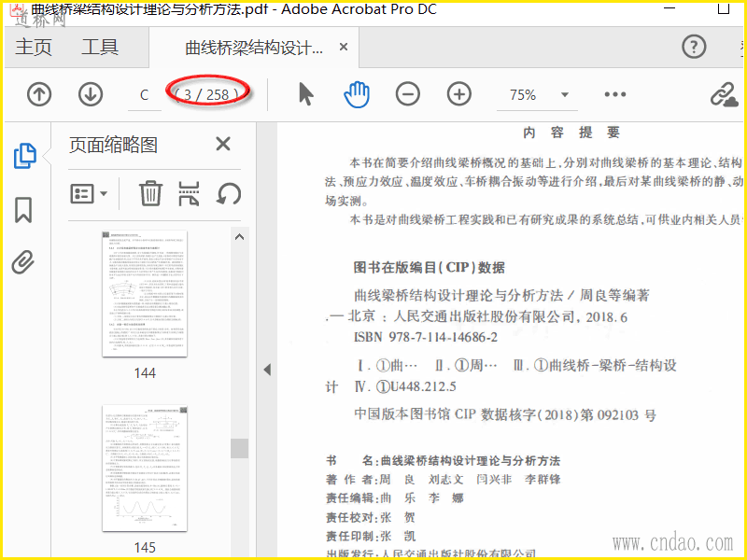
Task: Click the thumbnail label 145
Action: pos(145,548)
